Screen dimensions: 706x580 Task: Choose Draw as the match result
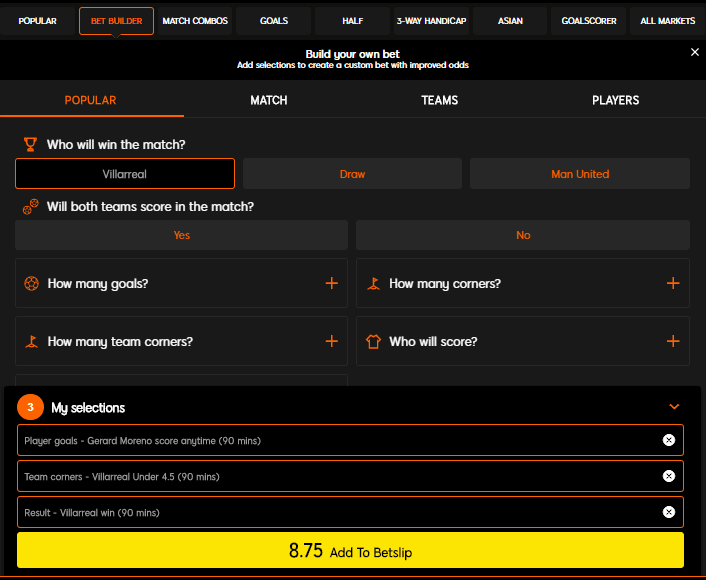[352, 174]
